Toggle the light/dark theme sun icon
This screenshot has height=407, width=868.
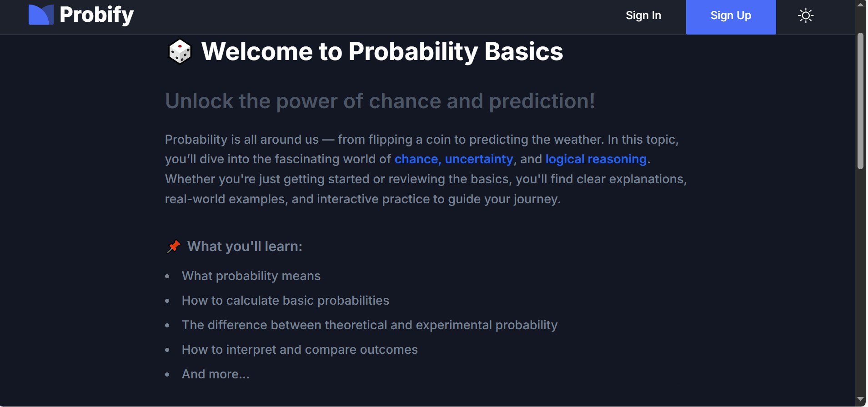806,16
